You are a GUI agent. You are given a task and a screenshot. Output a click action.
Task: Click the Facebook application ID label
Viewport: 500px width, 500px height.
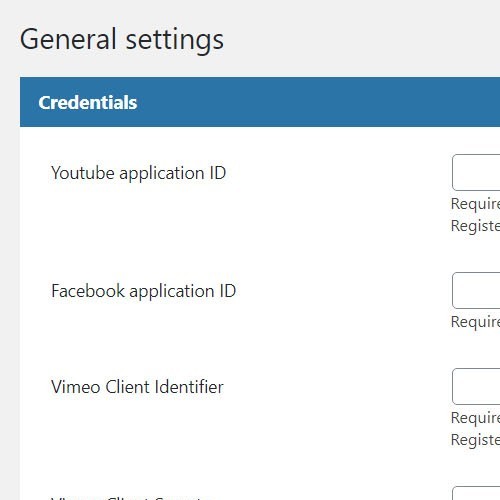pyautogui.click(x=144, y=291)
